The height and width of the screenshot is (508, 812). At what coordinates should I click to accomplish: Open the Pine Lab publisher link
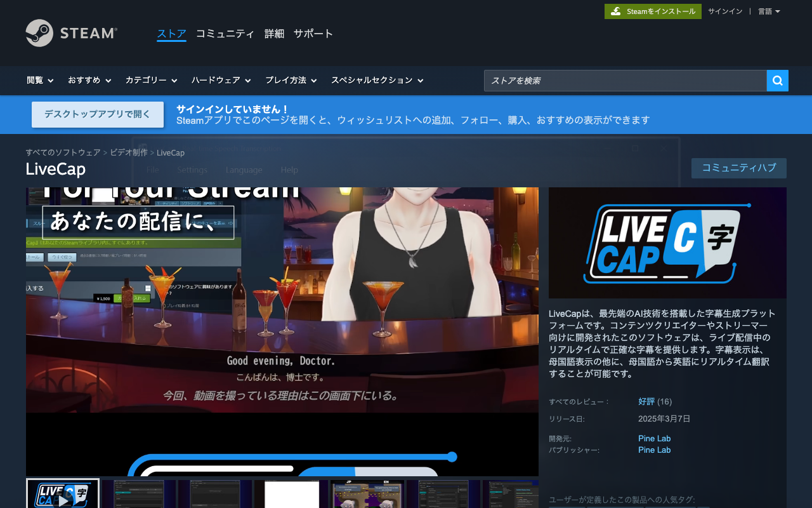tap(654, 450)
